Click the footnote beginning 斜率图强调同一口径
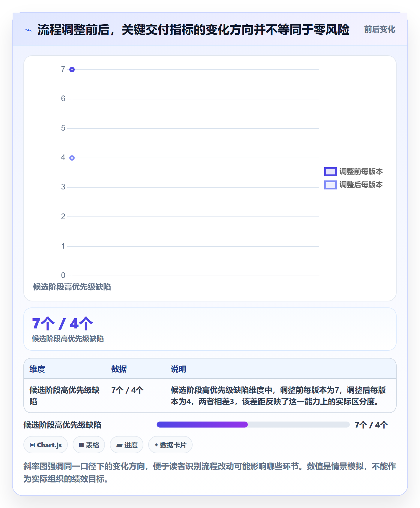This screenshot has height=508, width=420. click(x=210, y=473)
